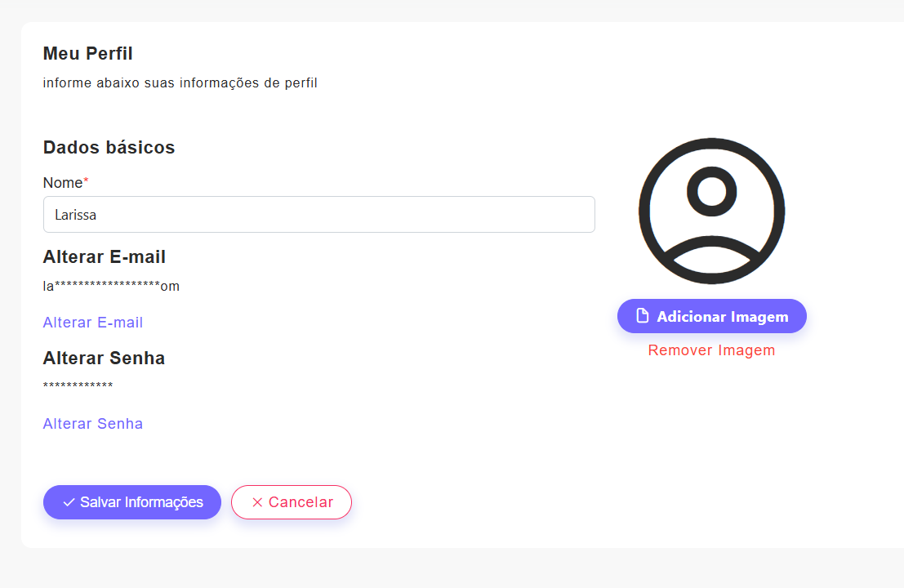Viewport: 904px width, 588px height.
Task: Click the red required asterisk beside Nome
Action: pos(86,181)
